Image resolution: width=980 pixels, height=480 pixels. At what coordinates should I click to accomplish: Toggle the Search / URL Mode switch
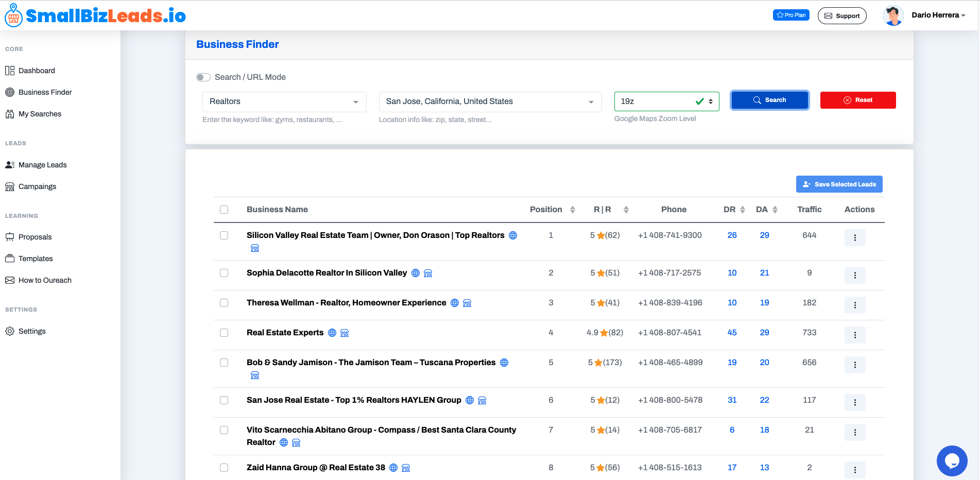203,77
